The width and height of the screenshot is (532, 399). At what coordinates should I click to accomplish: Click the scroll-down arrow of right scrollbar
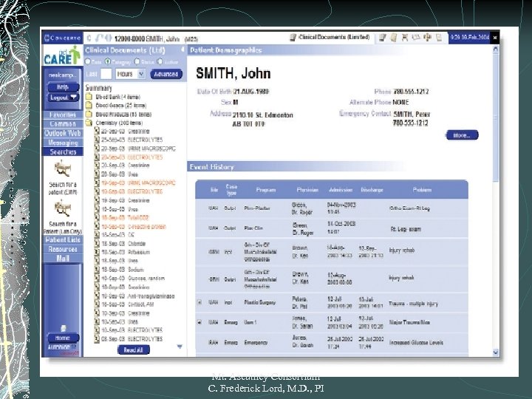(x=496, y=352)
